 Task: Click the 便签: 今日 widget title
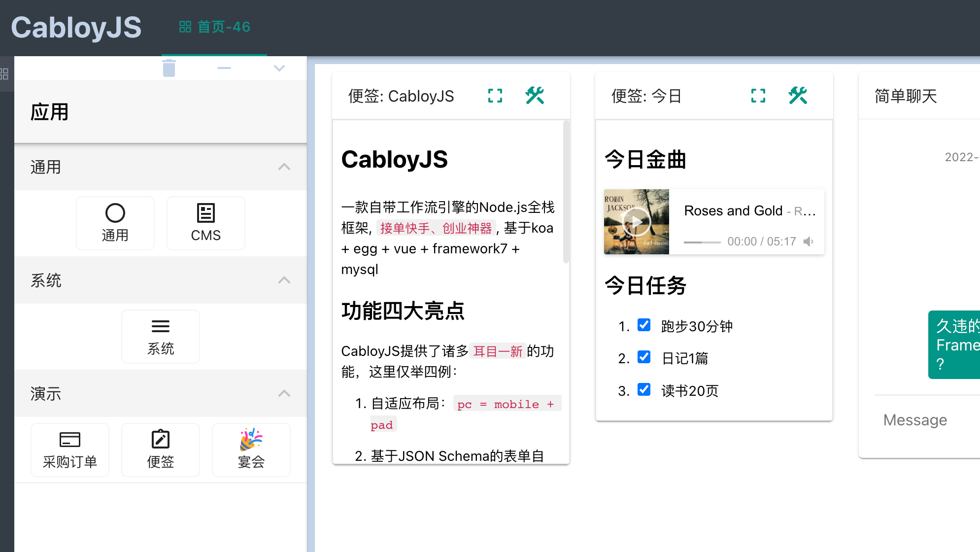click(646, 96)
